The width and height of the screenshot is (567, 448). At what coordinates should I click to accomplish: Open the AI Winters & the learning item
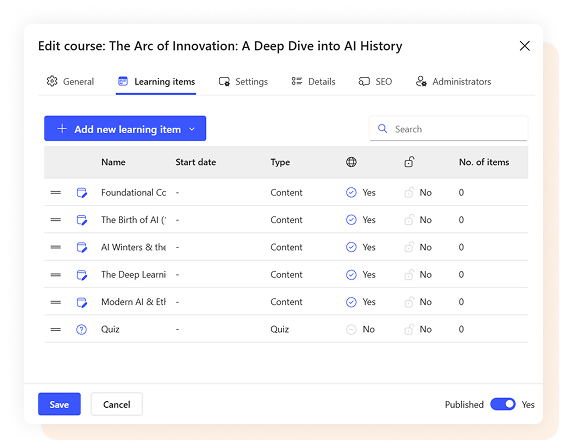[x=133, y=247]
